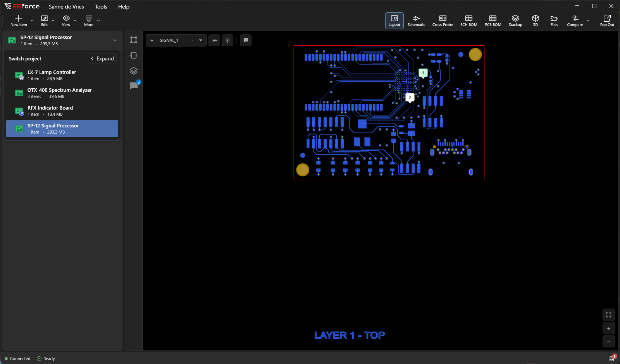Open the New Item tool
Viewport: 620px width, 364px height.
click(x=19, y=21)
